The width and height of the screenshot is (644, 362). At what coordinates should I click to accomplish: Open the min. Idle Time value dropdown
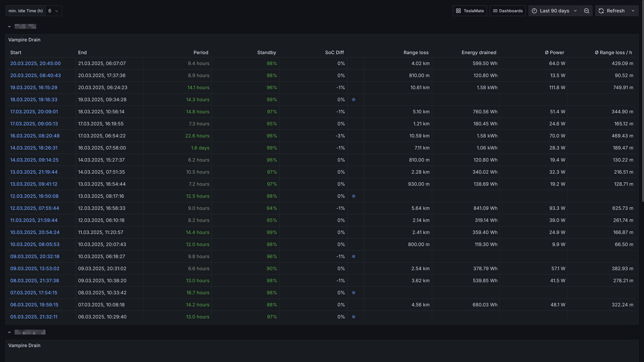[x=53, y=11]
